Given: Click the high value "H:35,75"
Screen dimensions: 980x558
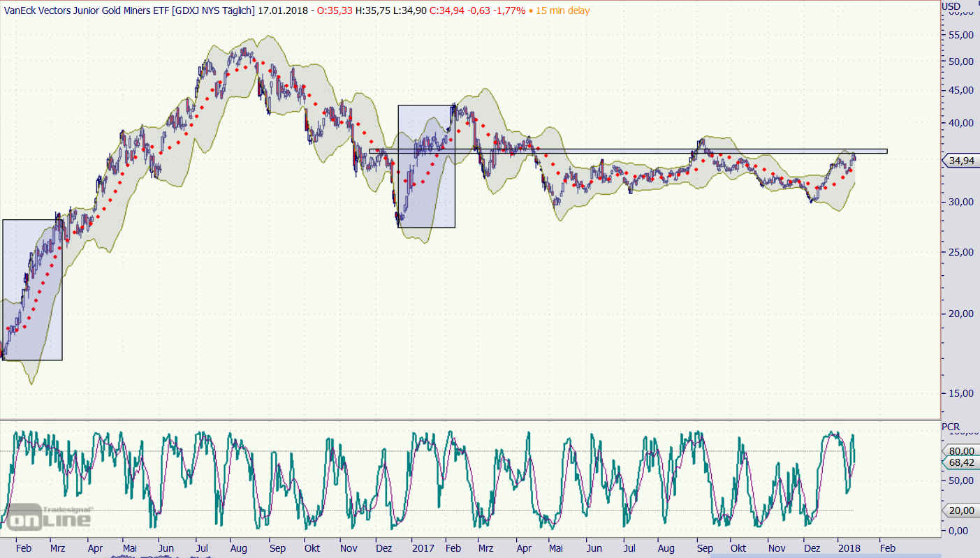Looking at the screenshot, I should coord(374,10).
